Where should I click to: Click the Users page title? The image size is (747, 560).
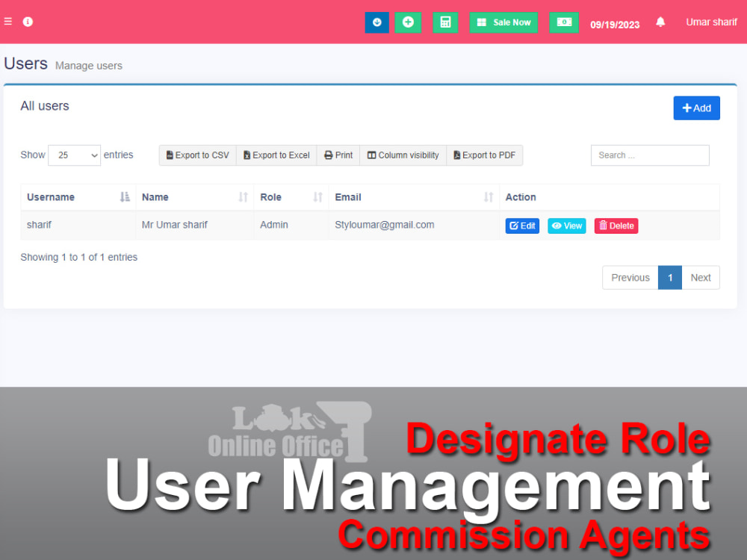click(x=25, y=63)
